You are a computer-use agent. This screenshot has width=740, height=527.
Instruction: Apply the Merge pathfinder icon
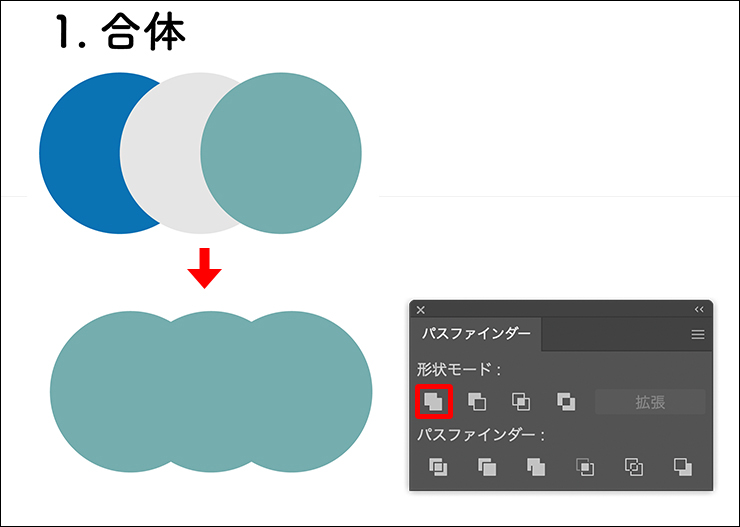click(536, 466)
